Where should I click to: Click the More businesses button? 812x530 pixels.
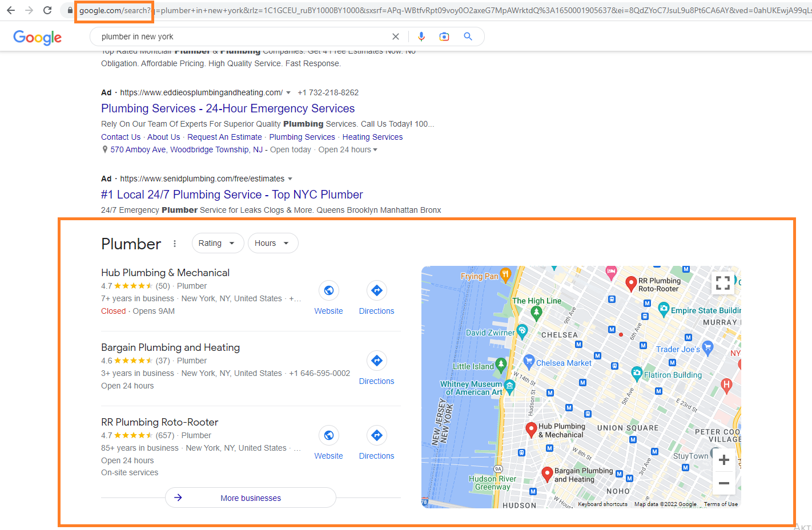251,497
